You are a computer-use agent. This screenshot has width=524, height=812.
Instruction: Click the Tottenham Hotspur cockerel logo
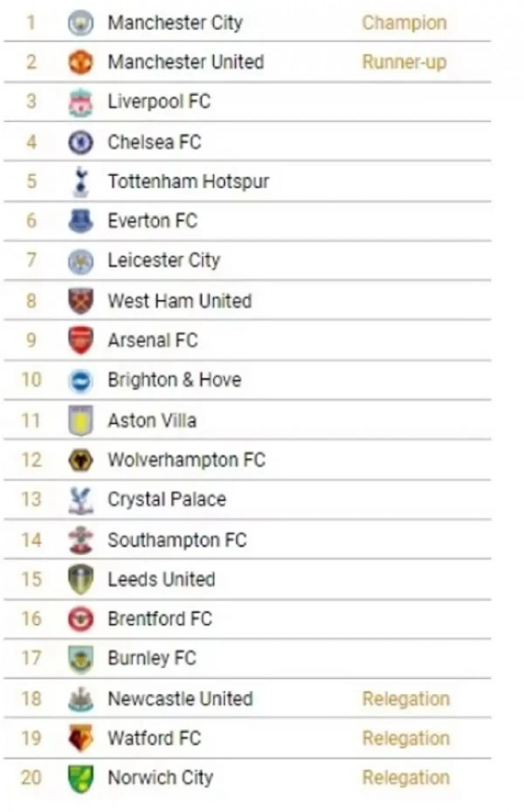[x=81, y=182]
